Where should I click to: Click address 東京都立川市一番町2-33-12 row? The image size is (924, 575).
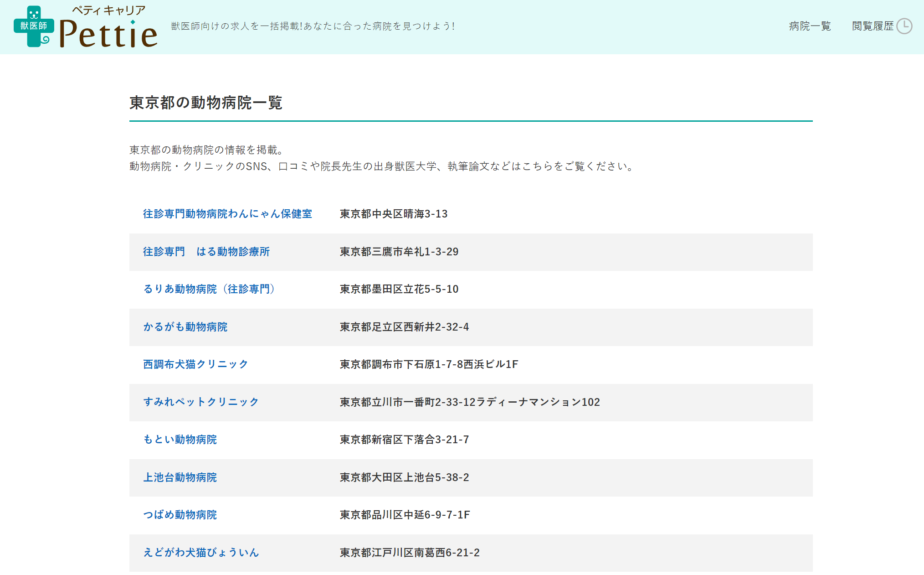(469, 402)
